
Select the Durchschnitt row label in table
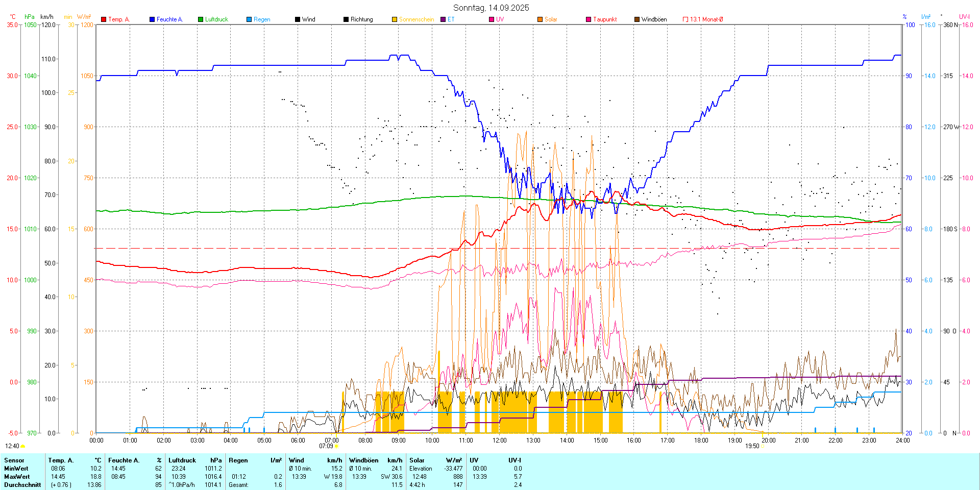point(22,484)
